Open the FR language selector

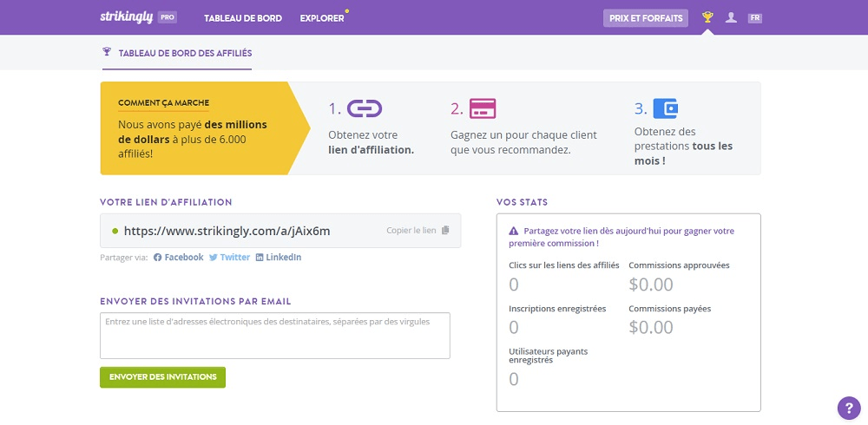(755, 17)
